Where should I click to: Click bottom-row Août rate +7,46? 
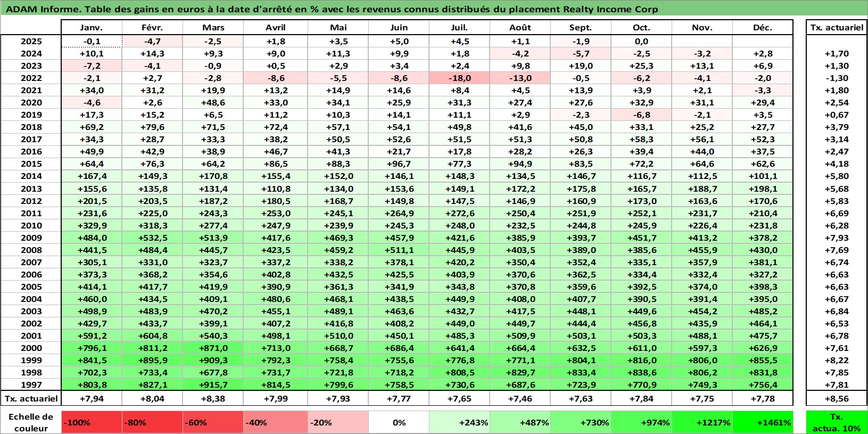pos(520,398)
